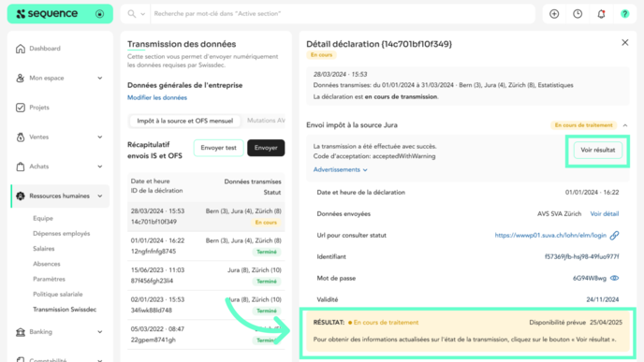
Task: Click the link icon beside the URL
Action: pos(614,236)
